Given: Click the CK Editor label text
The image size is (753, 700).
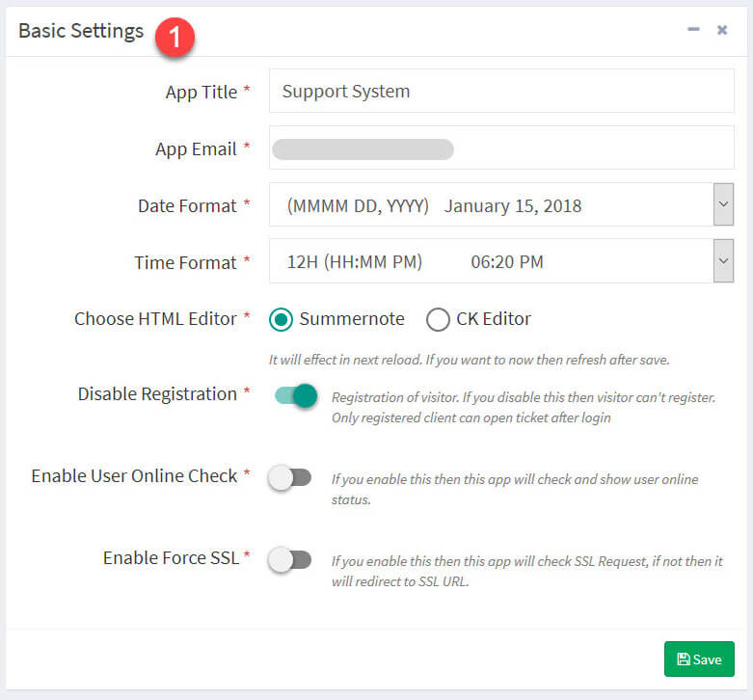Looking at the screenshot, I should tap(494, 319).
